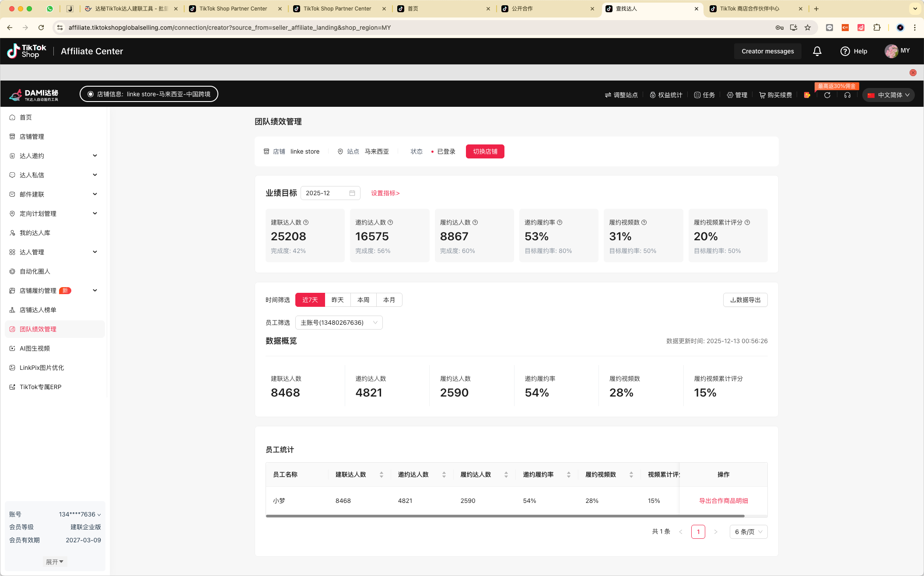Click the 切换店铺 button
924x576 pixels.
coord(485,151)
